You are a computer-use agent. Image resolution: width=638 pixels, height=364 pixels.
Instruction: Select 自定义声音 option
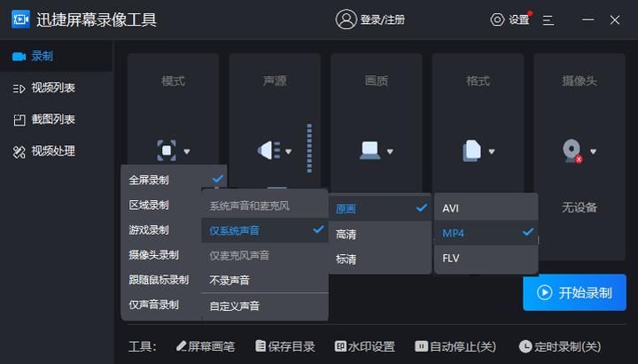pos(265,306)
